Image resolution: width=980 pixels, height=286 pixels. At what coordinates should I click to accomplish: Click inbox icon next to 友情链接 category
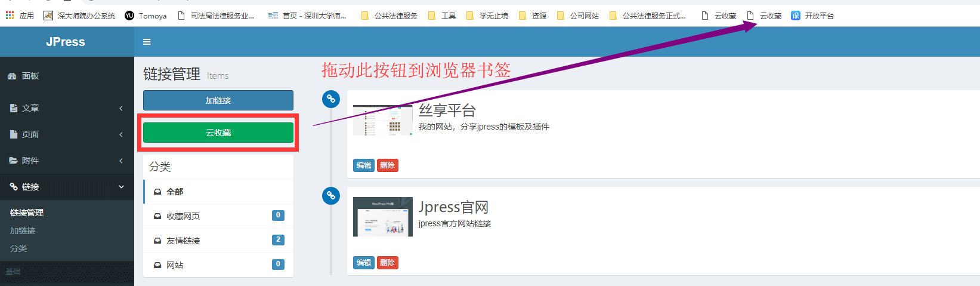coord(157,241)
